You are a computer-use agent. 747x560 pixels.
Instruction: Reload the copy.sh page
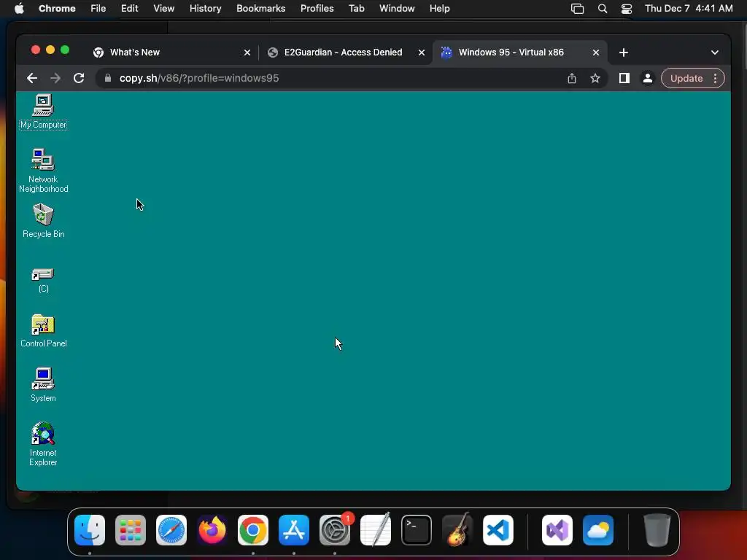[x=79, y=78]
